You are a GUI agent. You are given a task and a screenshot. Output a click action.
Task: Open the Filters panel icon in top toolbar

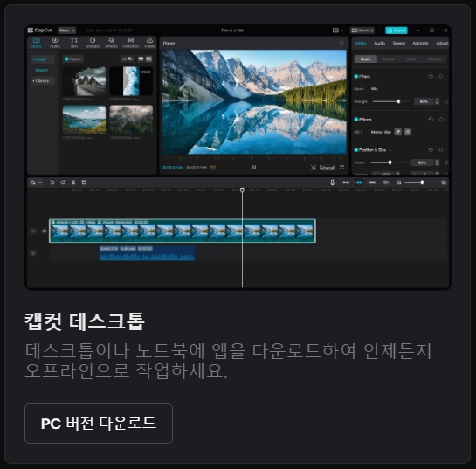(149, 40)
